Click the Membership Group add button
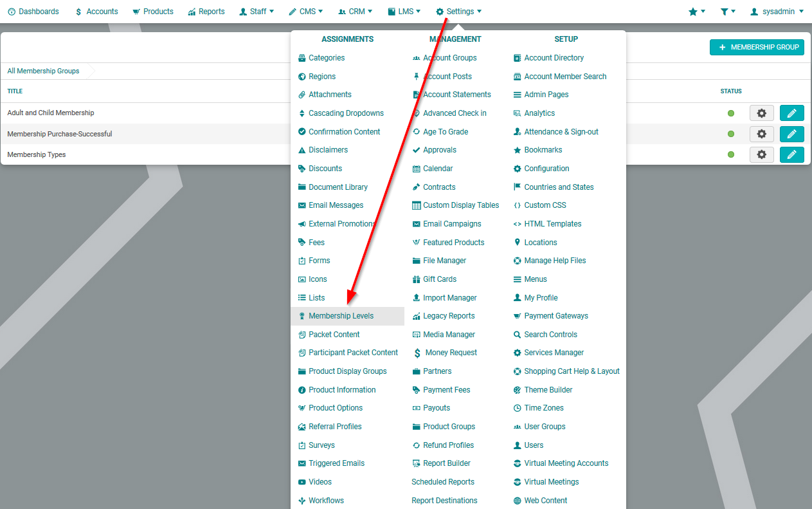This screenshot has height=509, width=812. 757,47
